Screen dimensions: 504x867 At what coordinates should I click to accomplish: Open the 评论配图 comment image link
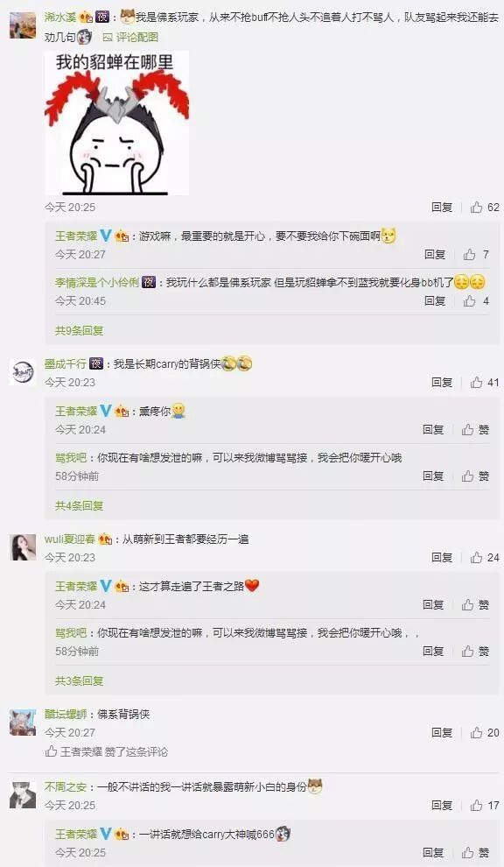[130, 37]
